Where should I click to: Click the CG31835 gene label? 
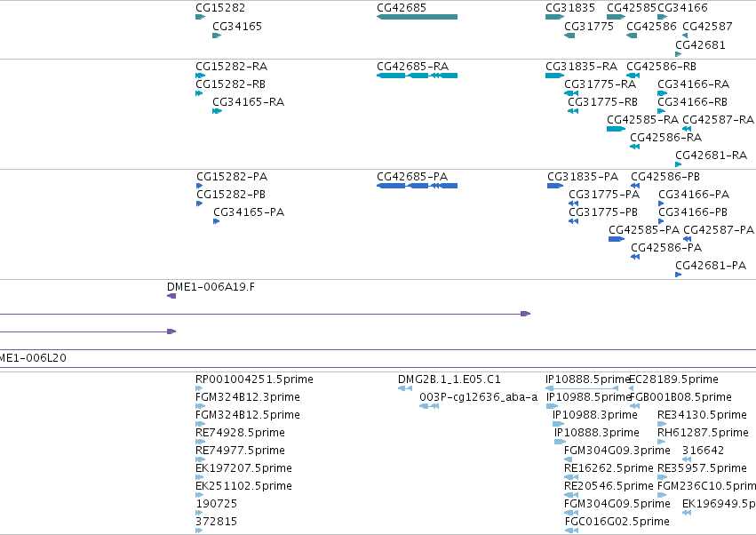570,8
